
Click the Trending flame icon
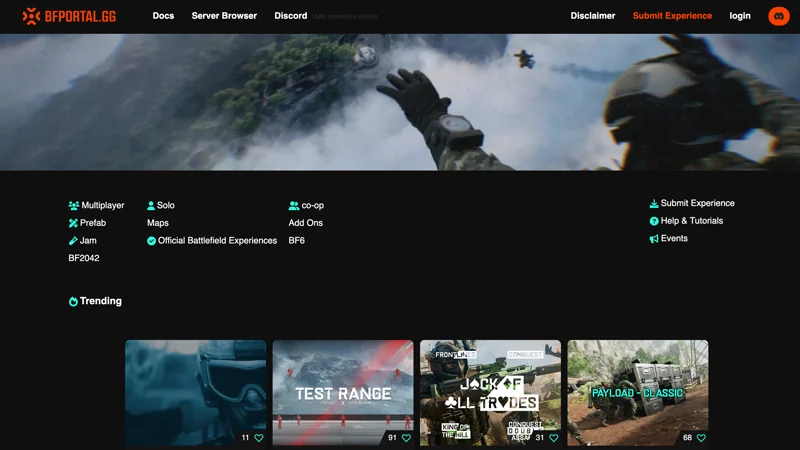tap(73, 302)
